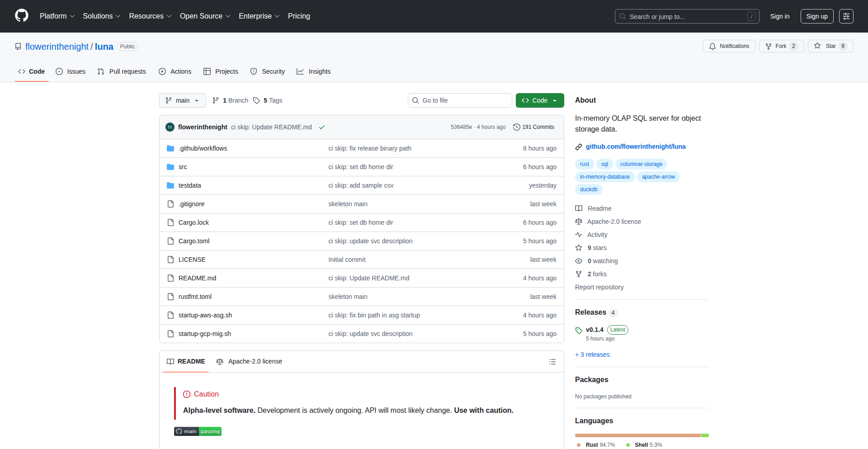Viewport: 868px width, 449px height.
Task: Click the green check status icon
Action: [322, 127]
